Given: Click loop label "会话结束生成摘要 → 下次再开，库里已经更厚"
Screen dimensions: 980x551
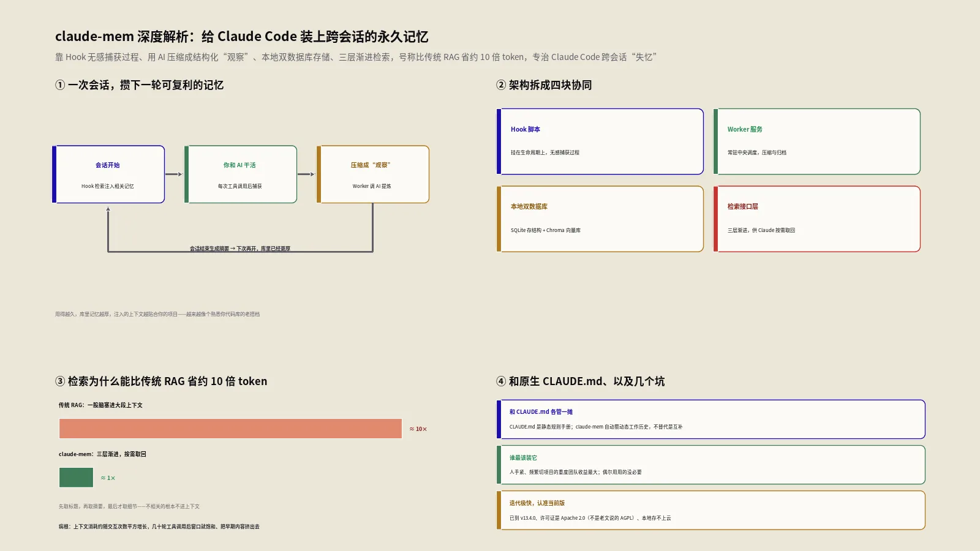Looking at the screenshot, I should coord(240,249).
